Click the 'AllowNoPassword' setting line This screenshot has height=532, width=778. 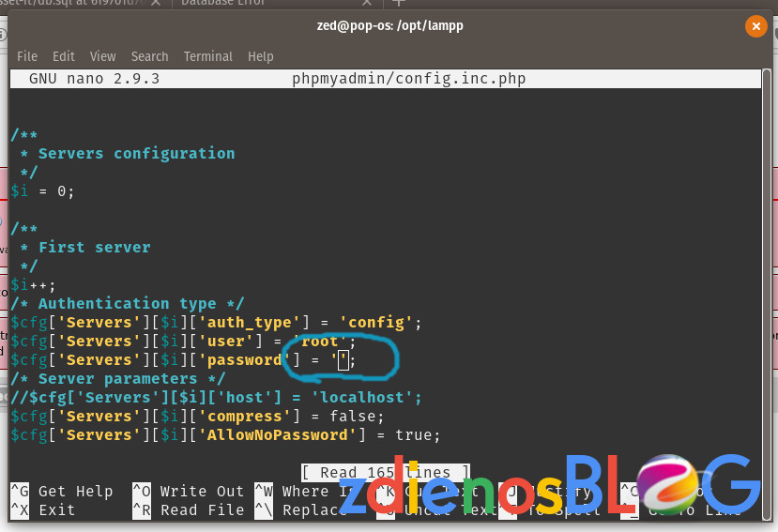click(226, 435)
